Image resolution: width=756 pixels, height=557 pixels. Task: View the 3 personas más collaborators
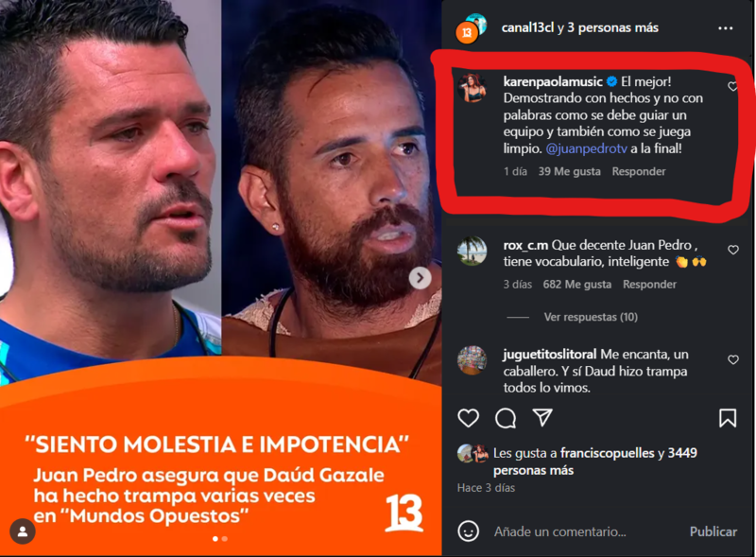pyautogui.click(x=612, y=27)
